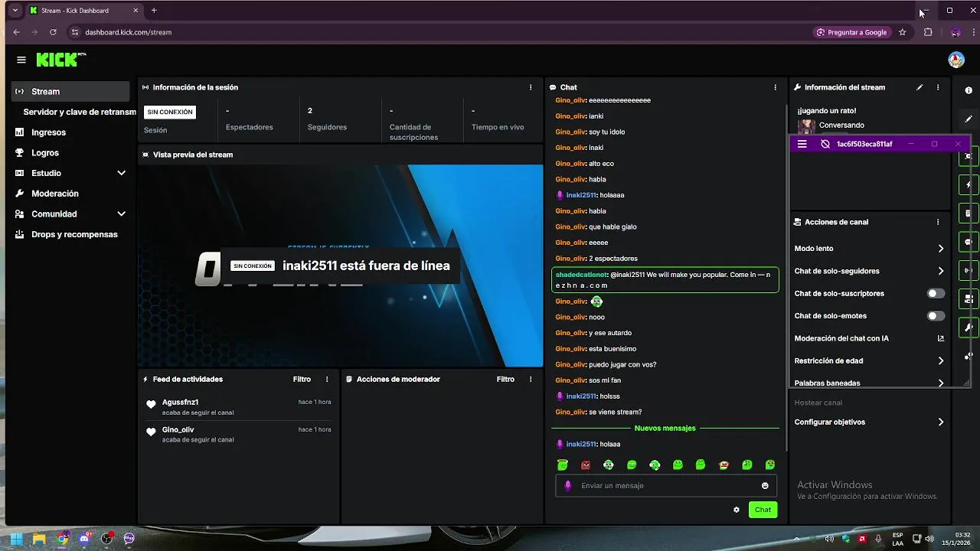Click Gino_oliv follow entry in activity feed
This screenshot has width=980, height=551.
(239, 434)
